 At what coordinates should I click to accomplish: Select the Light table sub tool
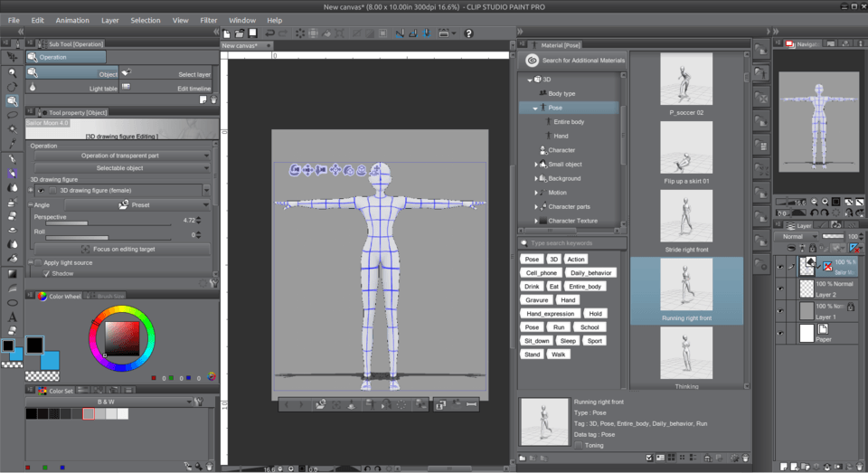click(x=102, y=89)
